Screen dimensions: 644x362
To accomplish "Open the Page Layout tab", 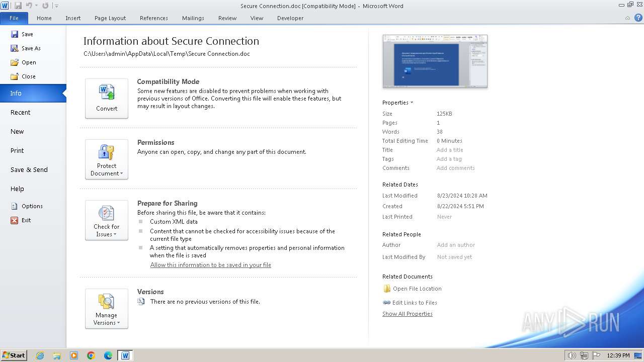I will (110, 18).
